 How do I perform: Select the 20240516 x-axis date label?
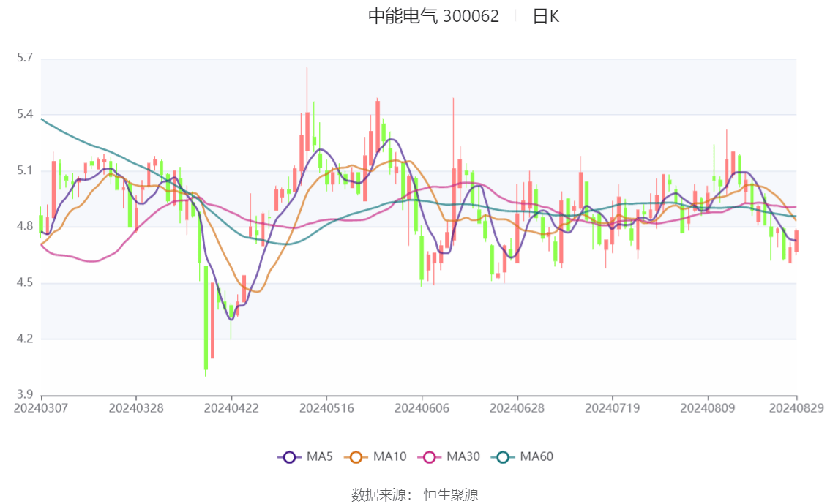point(326,407)
